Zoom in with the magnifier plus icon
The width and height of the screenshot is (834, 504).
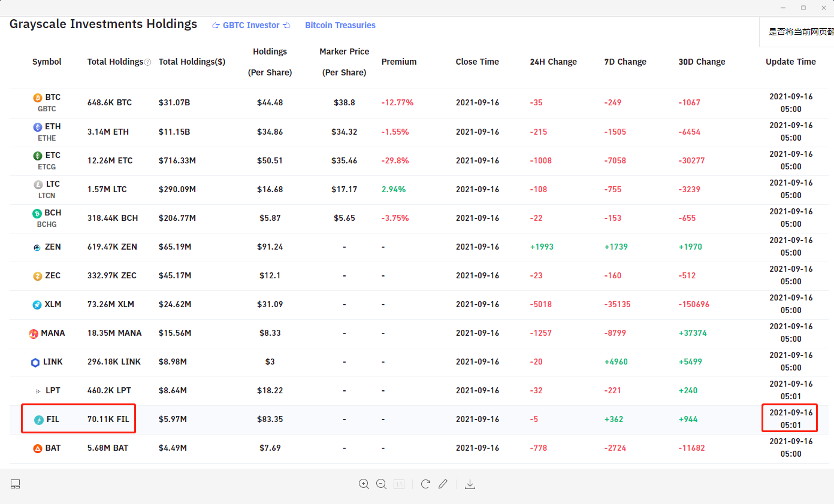click(364, 484)
